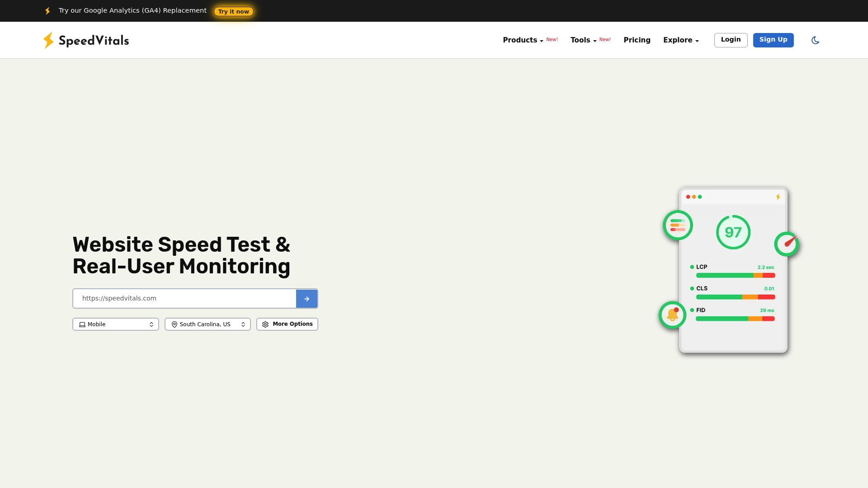Click the Sign Up button

pyautogui.click(x=773, y=40)
